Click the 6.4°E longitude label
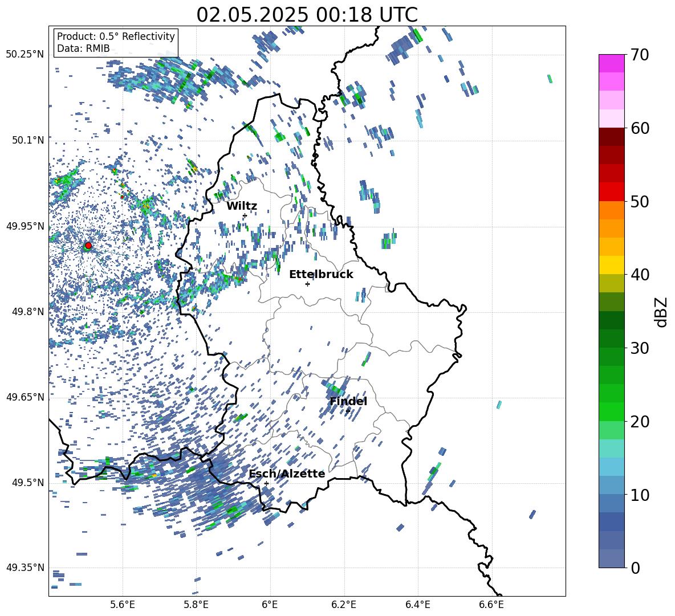 (x=417, y=605)
